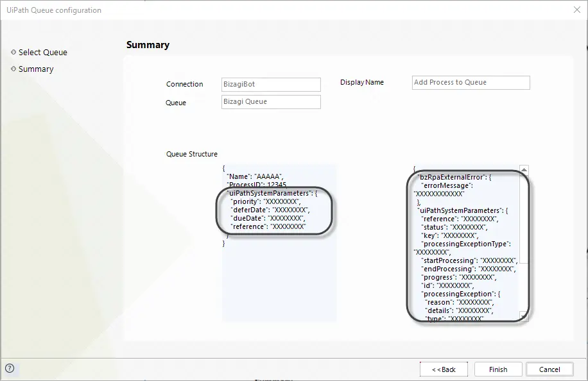Select the "deferDate" parameter line
Viewport: 588px width, 381px height.
(x=270, y=210)
